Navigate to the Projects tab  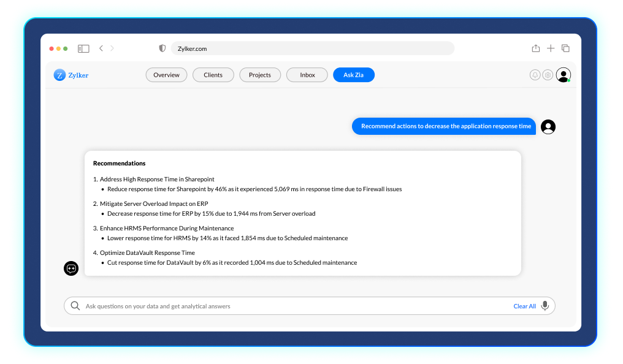pos(259,74)
